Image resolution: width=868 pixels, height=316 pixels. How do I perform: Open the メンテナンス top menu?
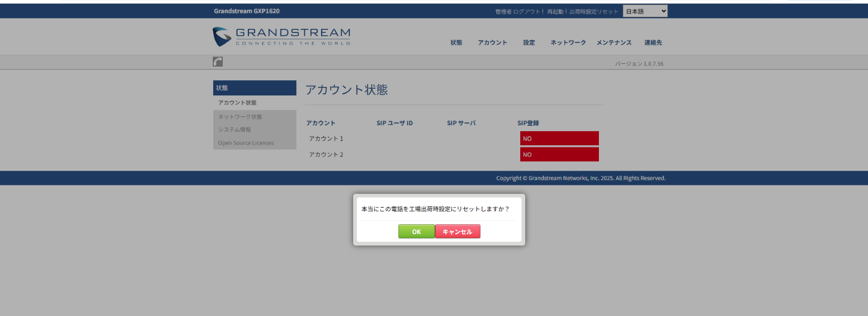(x=614, y=42)
